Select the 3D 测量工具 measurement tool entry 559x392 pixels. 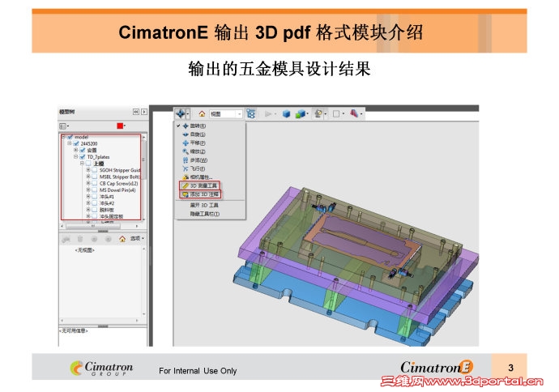pos(199,185)
